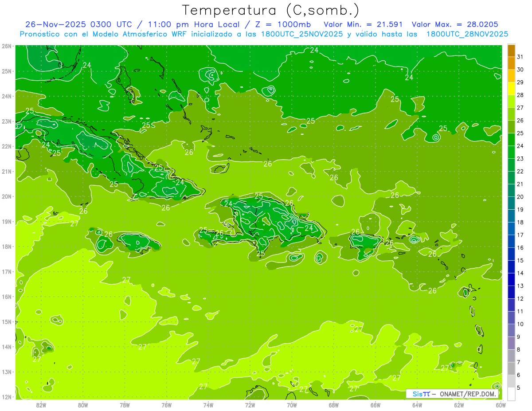Click the '13N' latitude axis label
The height and width of the screenshot is (411, 532).
7,372
